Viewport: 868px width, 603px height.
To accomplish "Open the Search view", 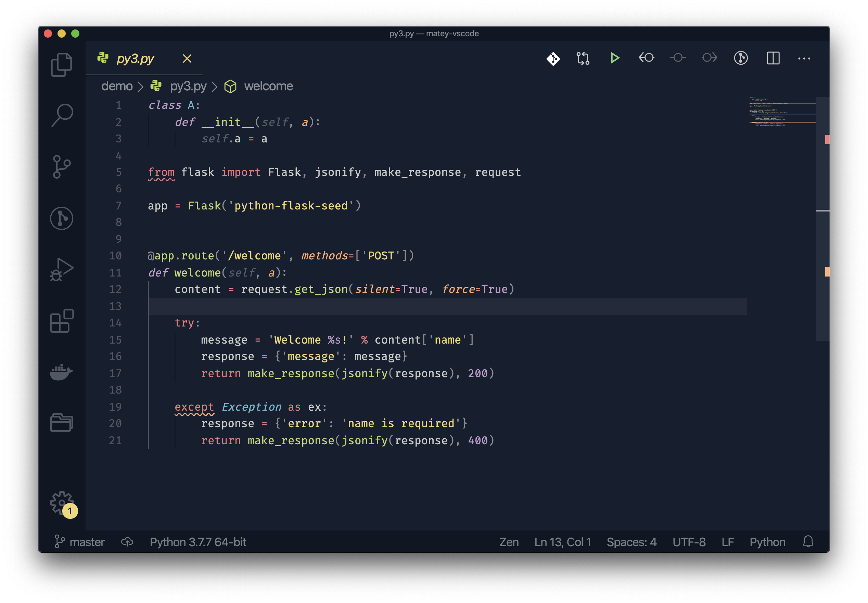I will [62, 115].
